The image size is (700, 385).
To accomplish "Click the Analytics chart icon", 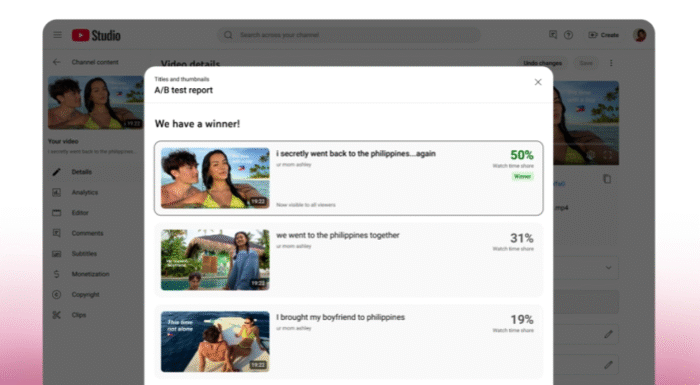I will click(x=56, y=192).
